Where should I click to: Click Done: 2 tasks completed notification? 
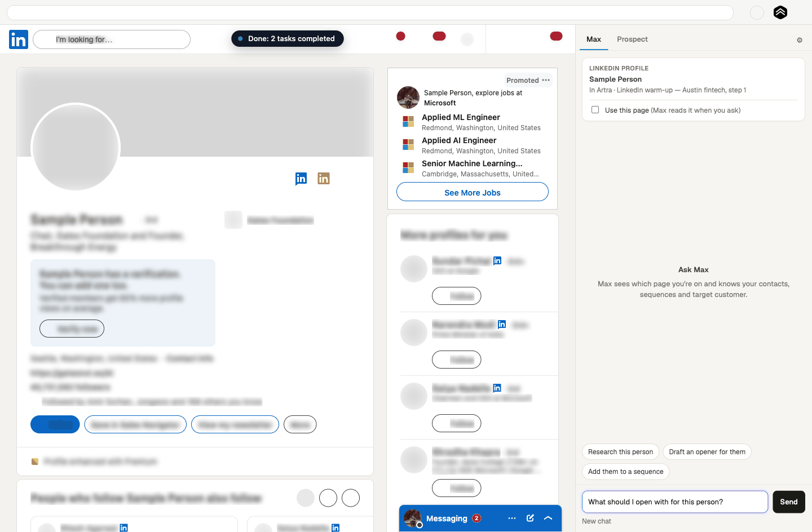point(288,39)
